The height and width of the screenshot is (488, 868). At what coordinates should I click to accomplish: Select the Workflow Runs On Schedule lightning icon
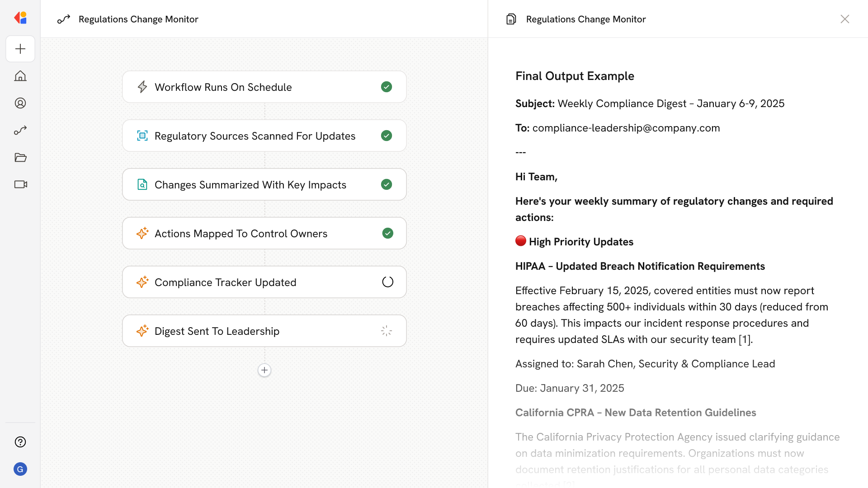[142, 87]
